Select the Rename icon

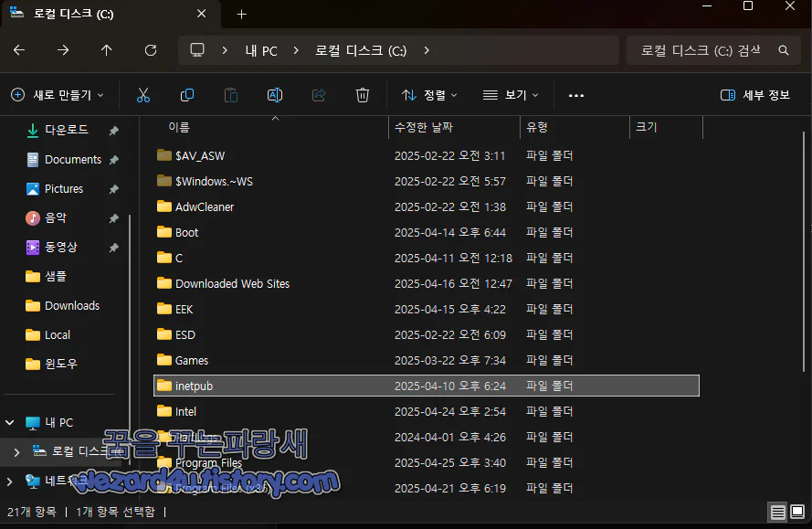[x=274, y=94]
